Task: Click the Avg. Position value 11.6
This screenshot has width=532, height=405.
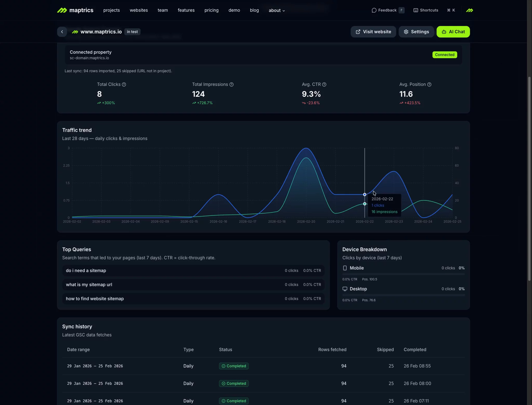Action: (406, 94)
